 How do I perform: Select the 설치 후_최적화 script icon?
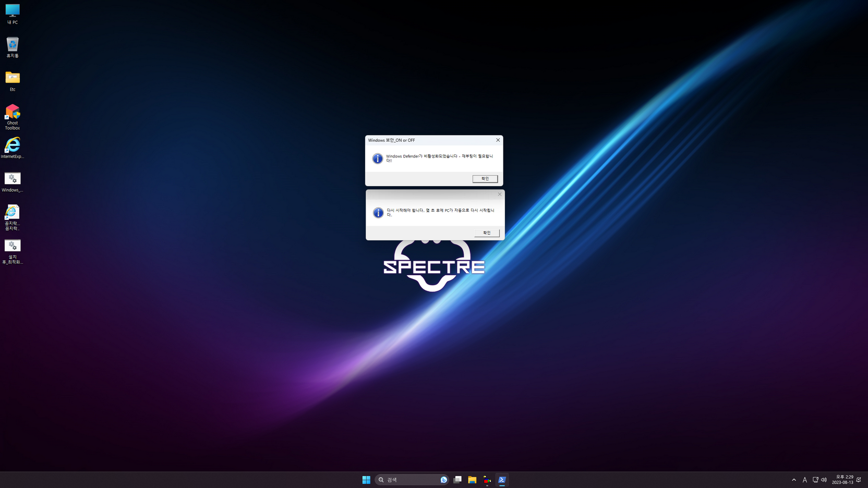(x=13, y=251)
